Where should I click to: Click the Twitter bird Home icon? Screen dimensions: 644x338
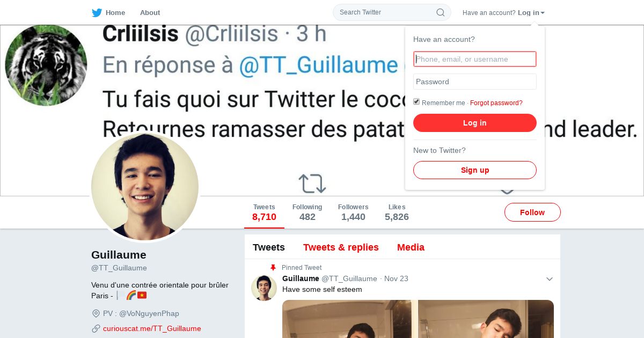coord(97,12)
